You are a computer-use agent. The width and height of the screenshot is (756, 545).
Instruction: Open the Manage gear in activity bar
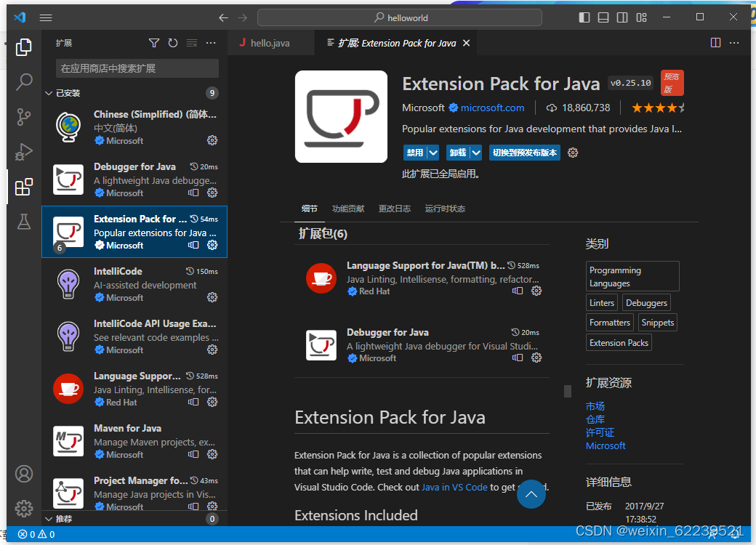(23, 509)
